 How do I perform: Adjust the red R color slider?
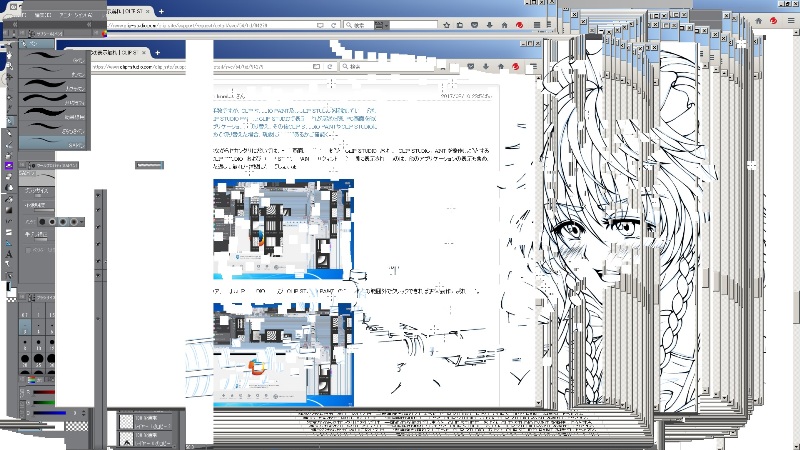click(44, 392)
